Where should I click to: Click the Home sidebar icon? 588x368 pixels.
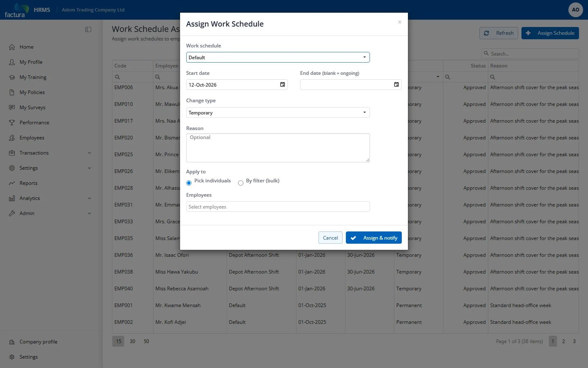12,47
